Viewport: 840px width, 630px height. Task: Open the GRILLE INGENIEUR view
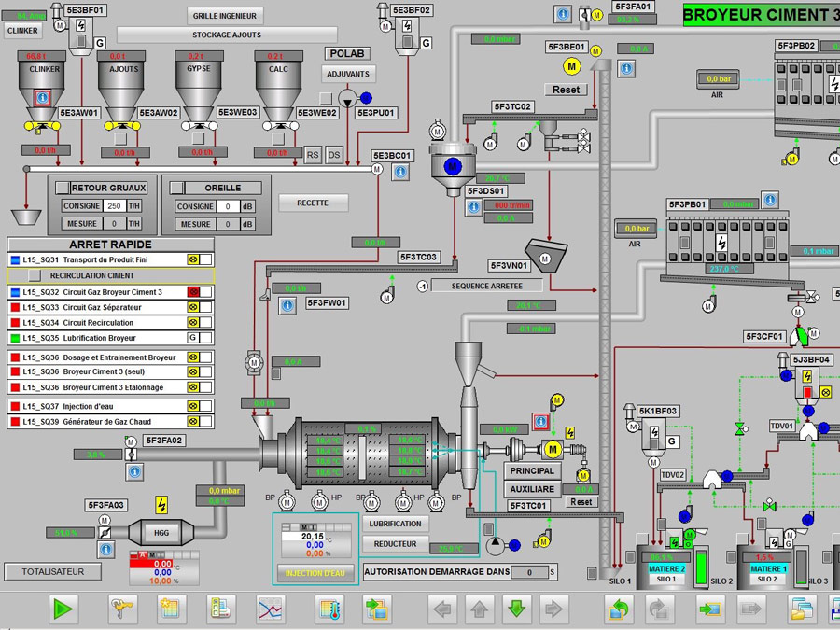(226, 16)
